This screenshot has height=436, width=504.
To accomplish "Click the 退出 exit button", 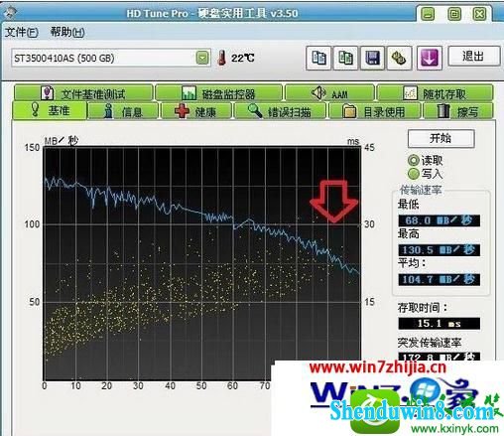I will click(x=473, y=57).
